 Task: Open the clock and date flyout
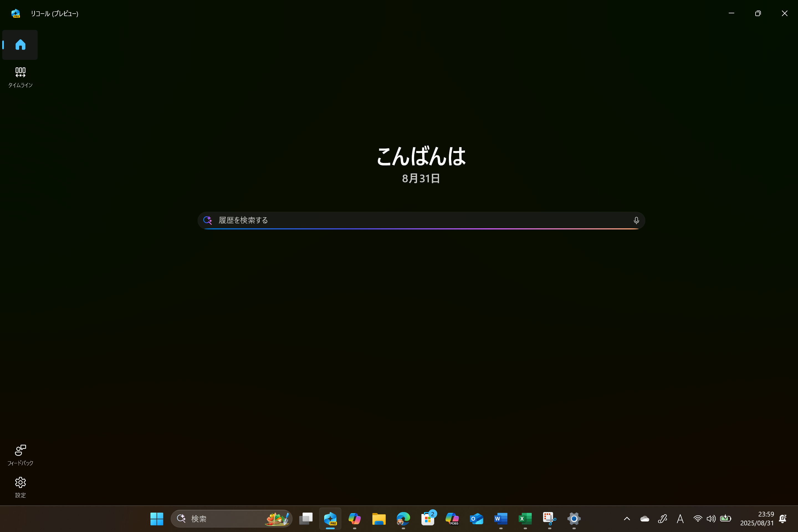[x=757, y=518]
